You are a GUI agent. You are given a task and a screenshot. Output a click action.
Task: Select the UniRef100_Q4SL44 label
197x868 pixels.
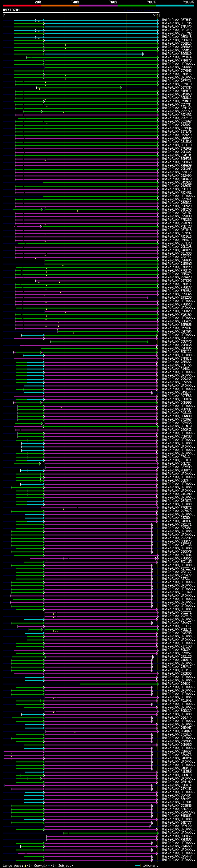pos(177,392)
